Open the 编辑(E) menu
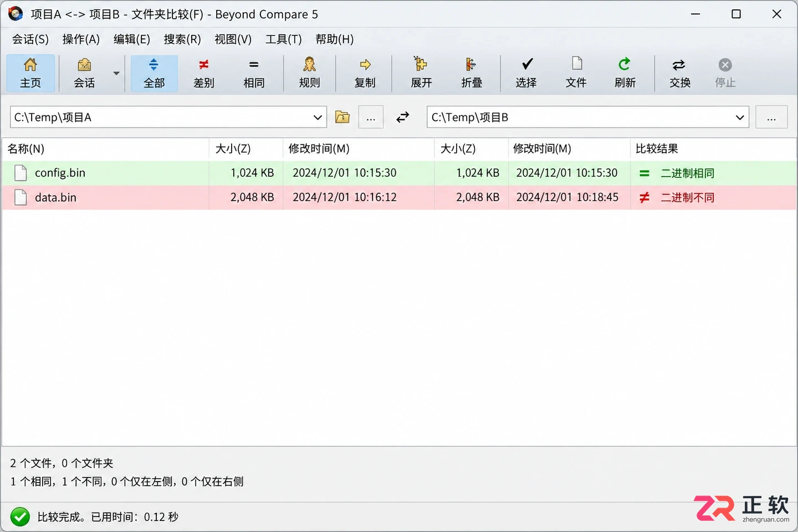 132,39
